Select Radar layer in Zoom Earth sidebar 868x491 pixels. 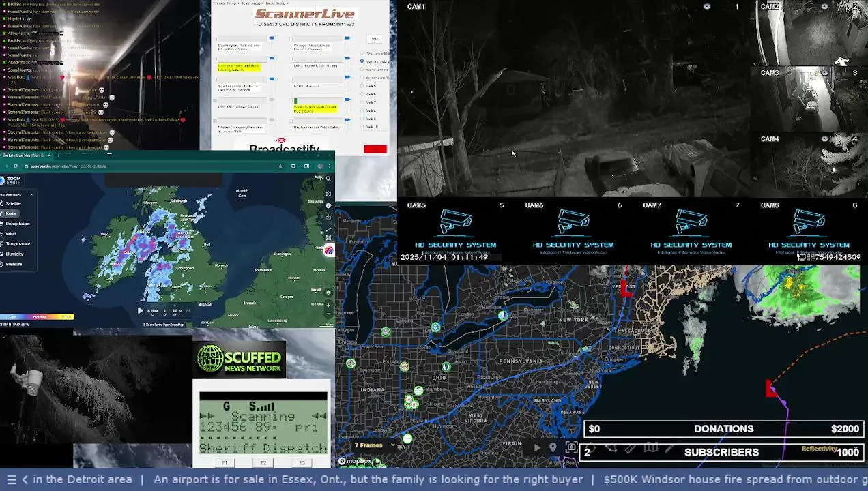click(x=12, y=213)
